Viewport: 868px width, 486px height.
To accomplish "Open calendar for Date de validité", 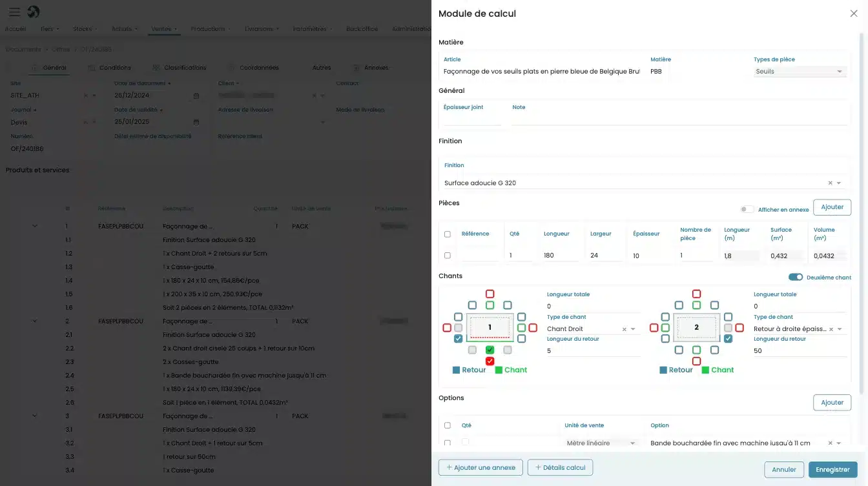I will [x=196, y=122].
